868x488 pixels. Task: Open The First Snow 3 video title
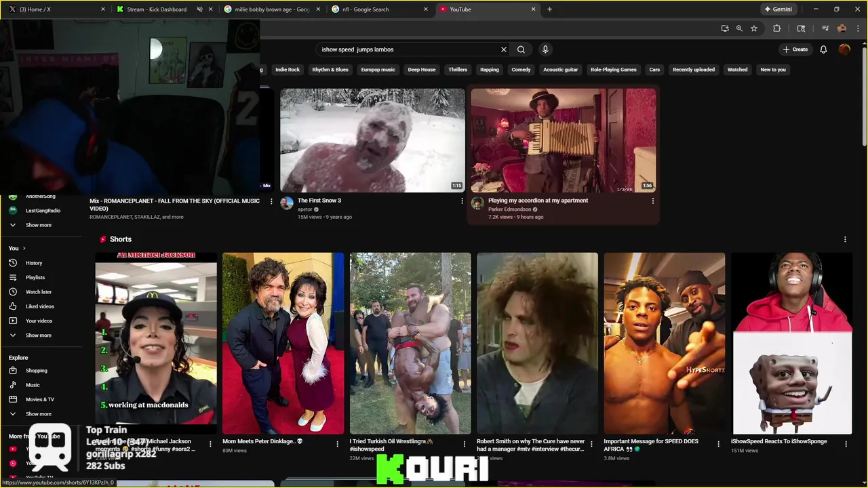[319, 201]
